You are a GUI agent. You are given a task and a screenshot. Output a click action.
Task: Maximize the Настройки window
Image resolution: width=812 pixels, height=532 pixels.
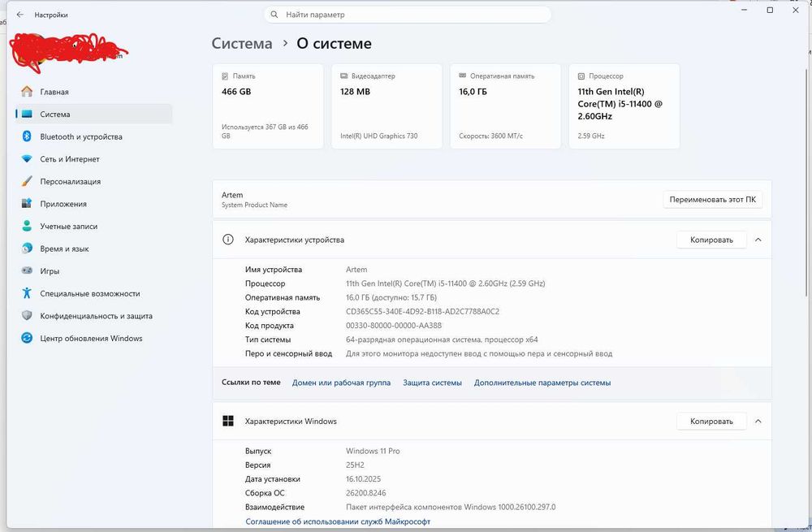click(770, 10)
